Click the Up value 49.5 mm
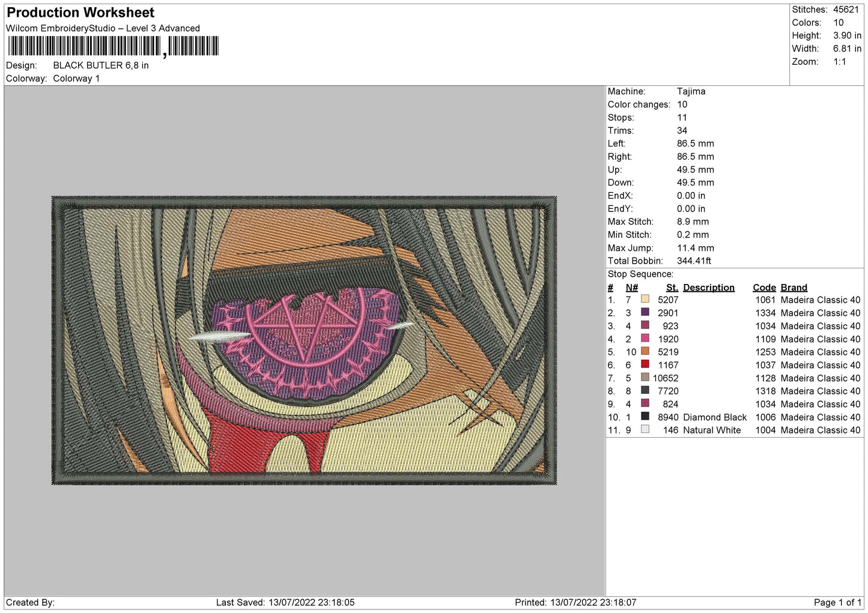868x613 pixels. click(x=696, y=170)
